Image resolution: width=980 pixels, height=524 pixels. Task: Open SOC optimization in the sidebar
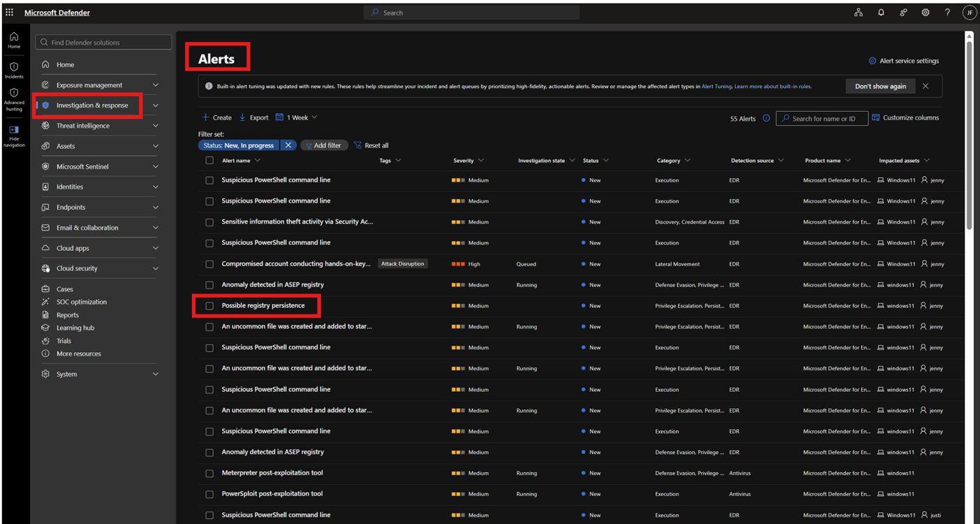click(x=82, y=302)
